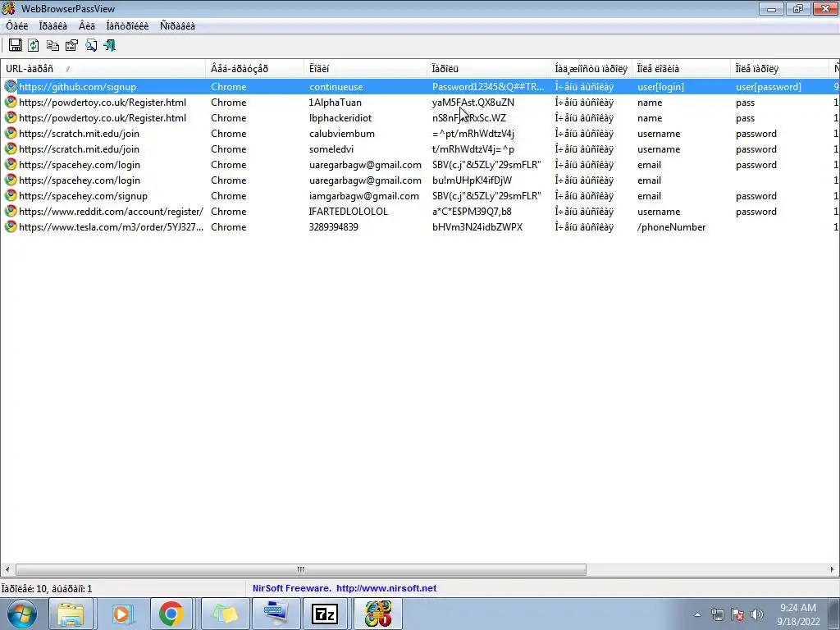Click the Save Selected Items floppy disk icon

click(x=16, y=46)
